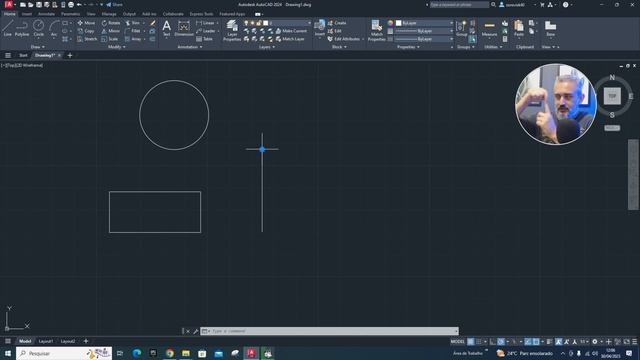Click Make Current layer button
The image size is (640, 360).
tap(291, 31)
